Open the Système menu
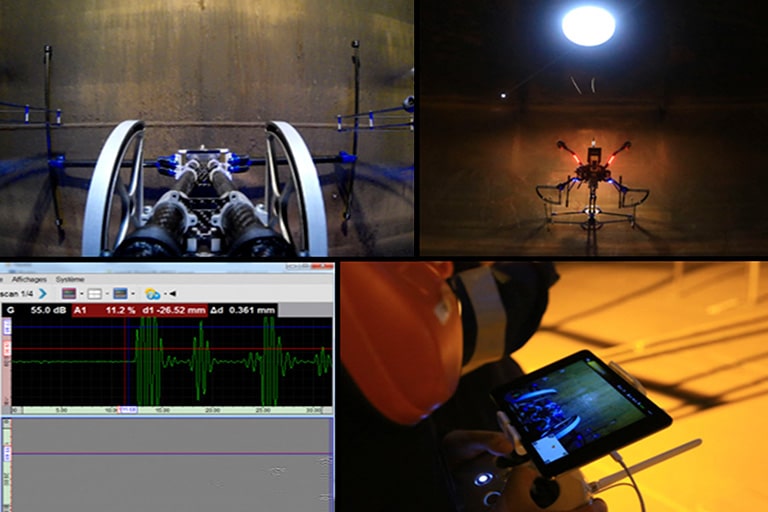 tap(70, 279)
